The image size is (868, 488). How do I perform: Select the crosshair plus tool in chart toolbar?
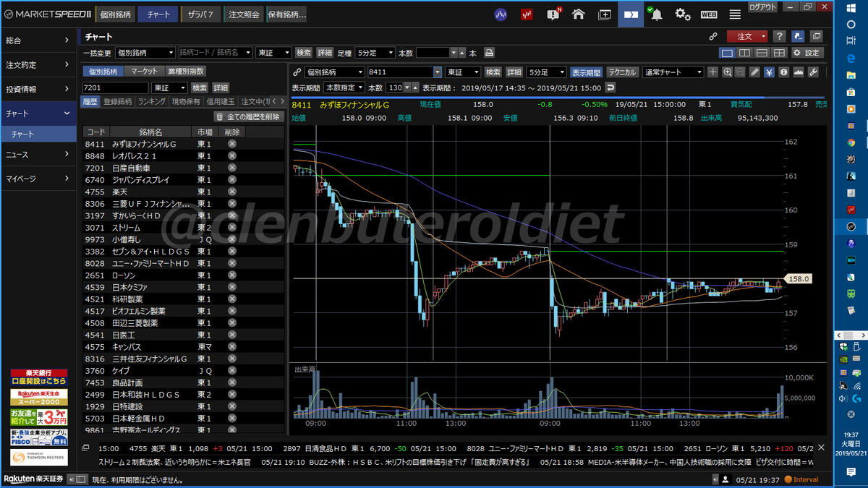pyautogui.click(x=712, y=72)
